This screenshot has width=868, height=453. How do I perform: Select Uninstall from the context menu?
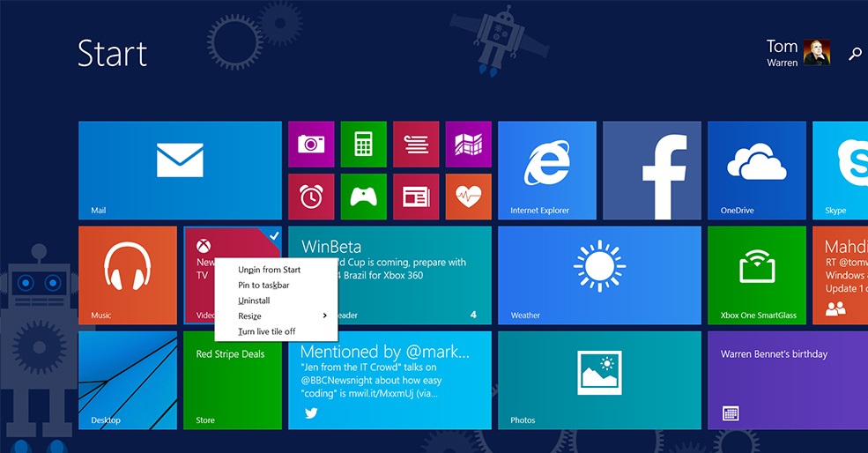coord(254,301)
